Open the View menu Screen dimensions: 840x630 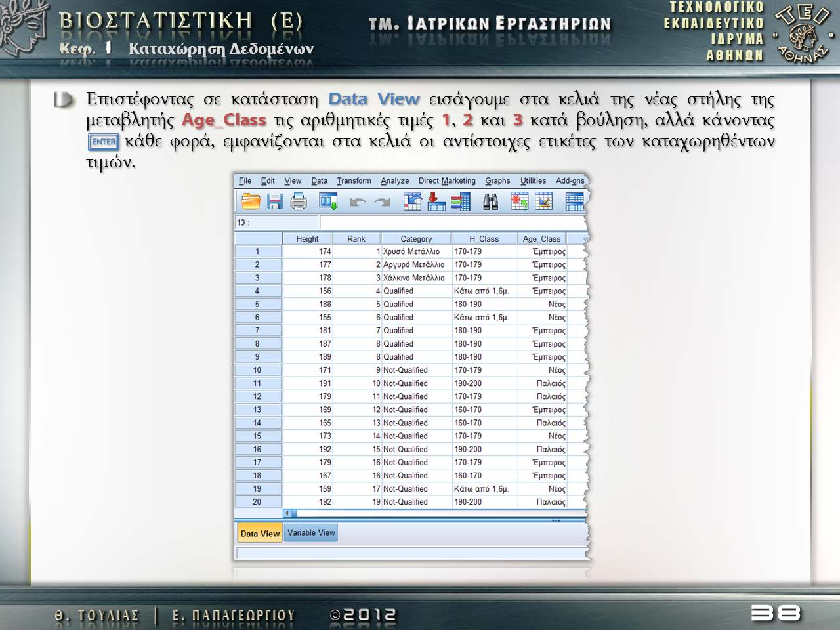(x=293, y=180)
